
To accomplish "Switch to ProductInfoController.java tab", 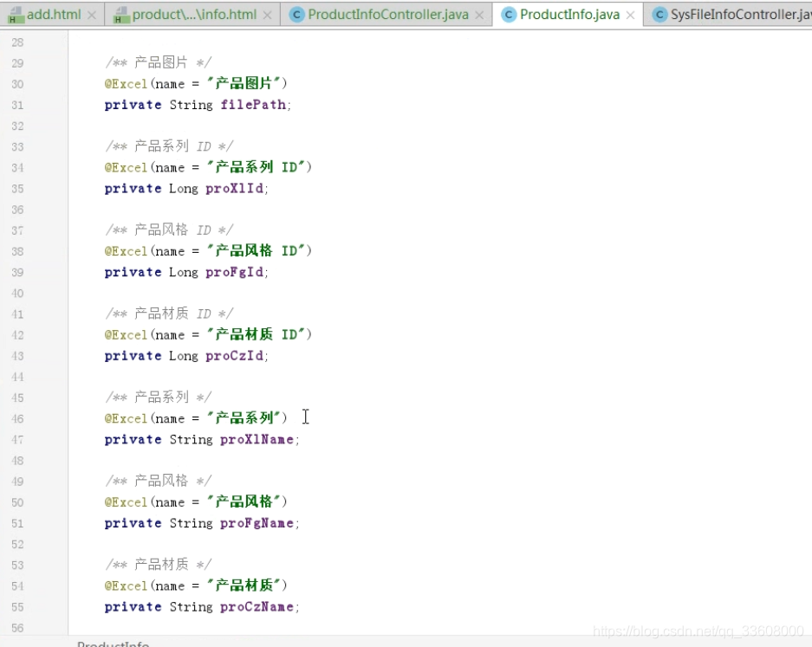I will tap(388, 15).
